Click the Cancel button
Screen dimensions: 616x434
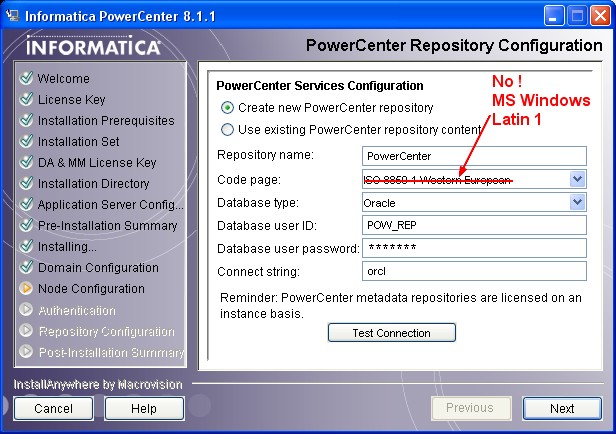pos(53,408)
